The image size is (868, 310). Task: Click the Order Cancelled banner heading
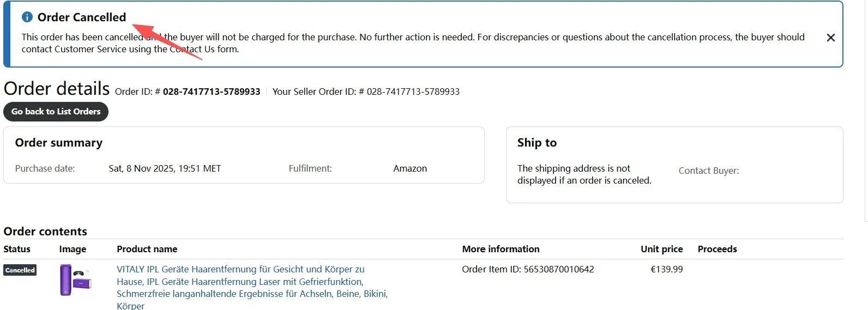tap(82, 17)
